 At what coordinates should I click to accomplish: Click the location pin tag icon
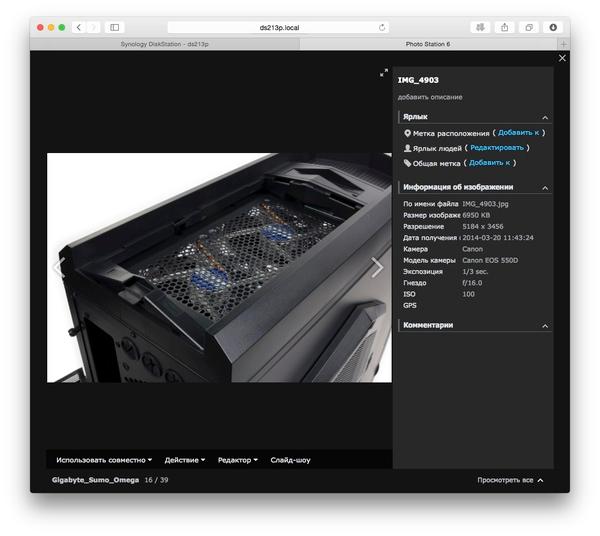[408, 134]
